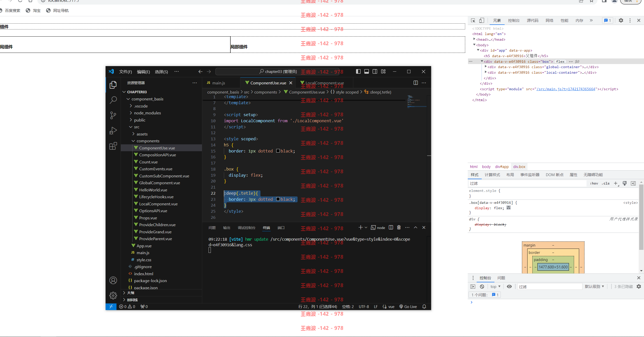This screenshot has width=644, height=337.
Task: Split the terminal with the split icon
Action: pyautogui.click(x=391, y=227)
